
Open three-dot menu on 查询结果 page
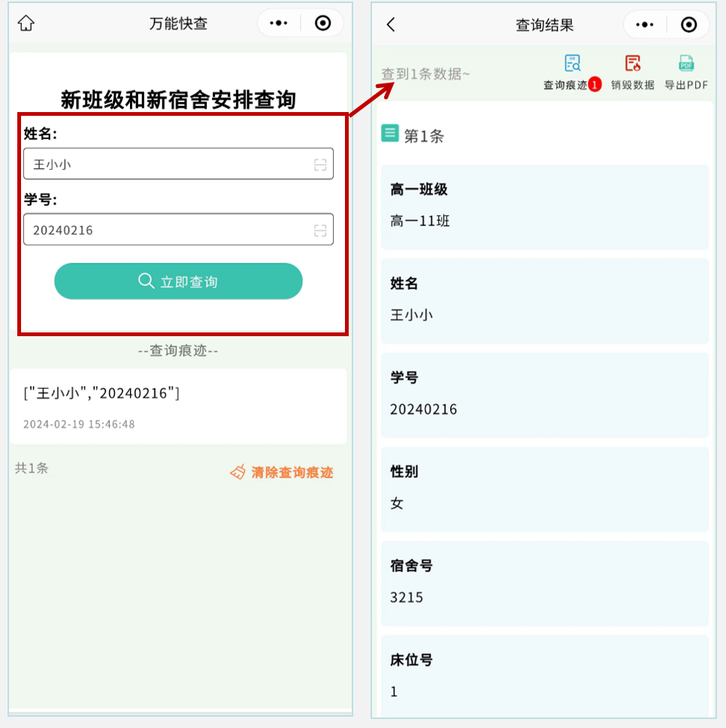click(x=644, y=25)
